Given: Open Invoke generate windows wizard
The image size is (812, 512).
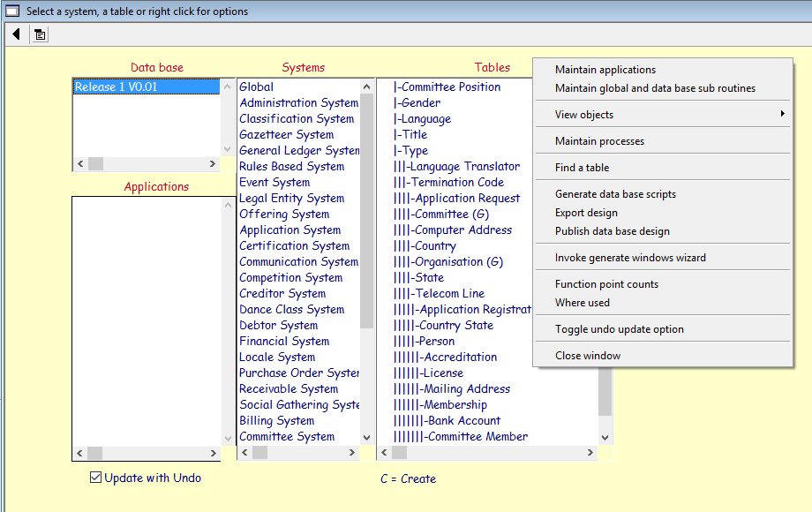Looking at the screenshot, I should coord(630,258).
